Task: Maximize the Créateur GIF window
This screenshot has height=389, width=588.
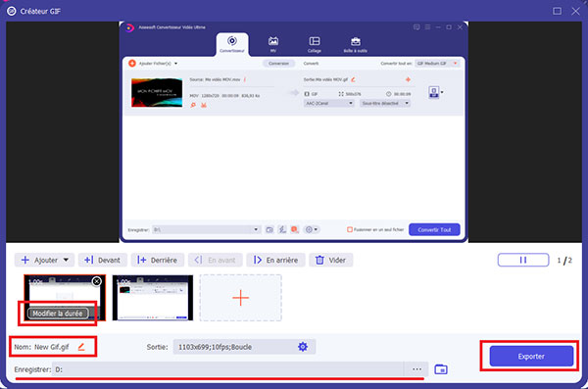Action: [558, 11]
